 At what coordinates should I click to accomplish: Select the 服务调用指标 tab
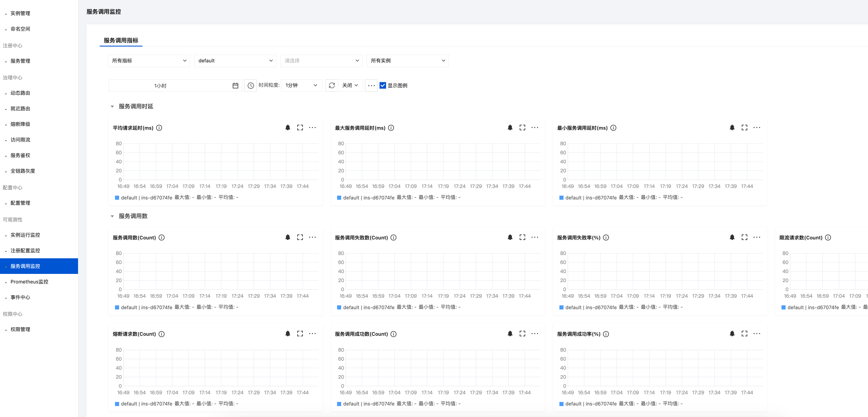point(121,40)
